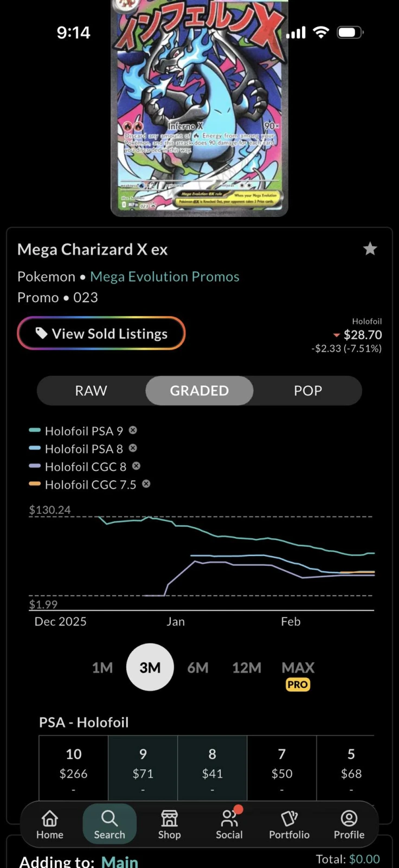The width and height of the screenshot is (399, 868).
Task: Select the 1M time range
Action: pos(102,668)
